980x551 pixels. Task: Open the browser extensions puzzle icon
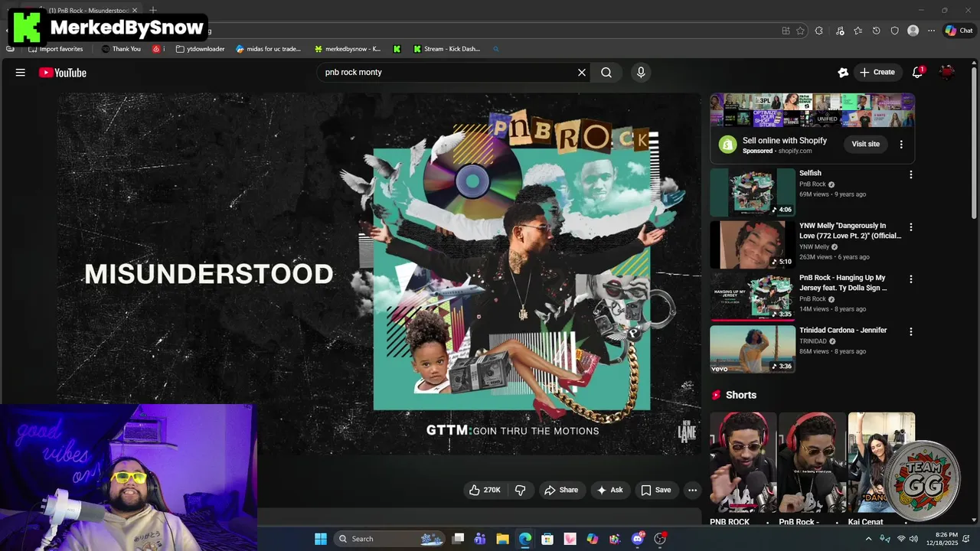click(819, 31)
